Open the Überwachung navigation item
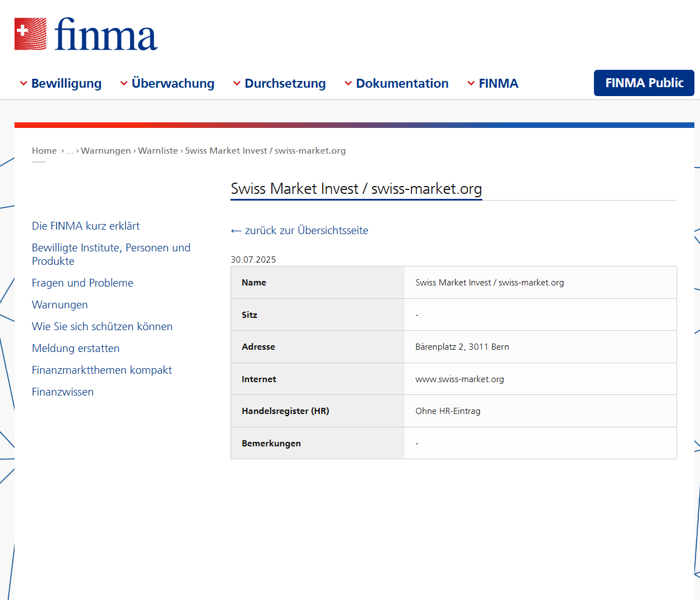 pyautogui.click(x=173, y=83)
